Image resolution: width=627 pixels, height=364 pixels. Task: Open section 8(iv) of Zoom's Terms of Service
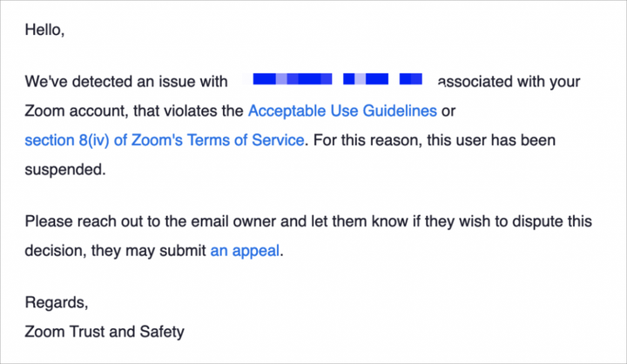(x=165, y=140)
